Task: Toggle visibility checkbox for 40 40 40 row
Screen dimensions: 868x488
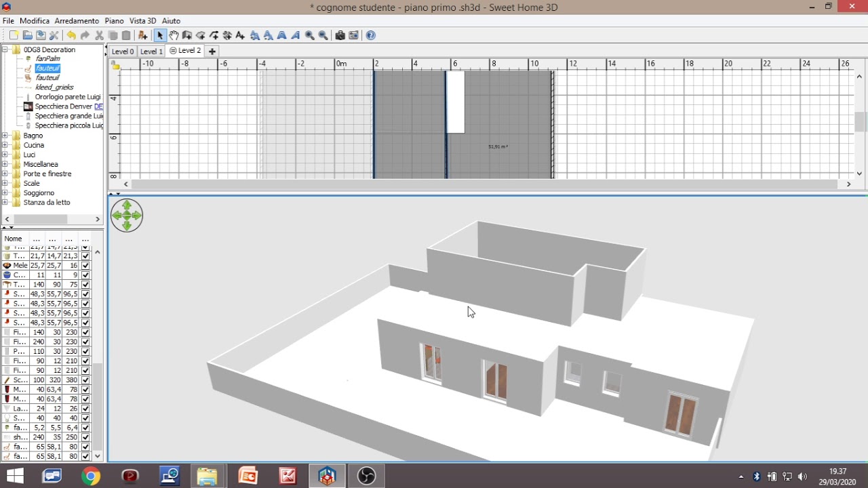Action: [85, 418]
